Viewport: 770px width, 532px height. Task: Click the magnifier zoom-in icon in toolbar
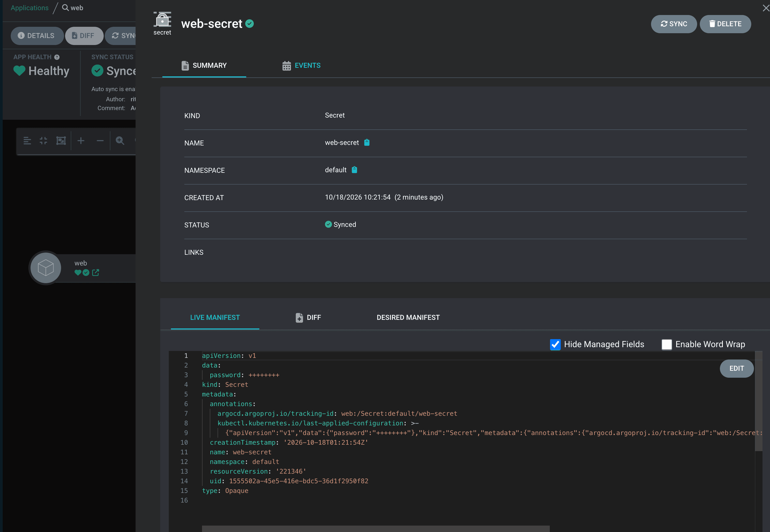pyautogui.click(x=120, y=141)
